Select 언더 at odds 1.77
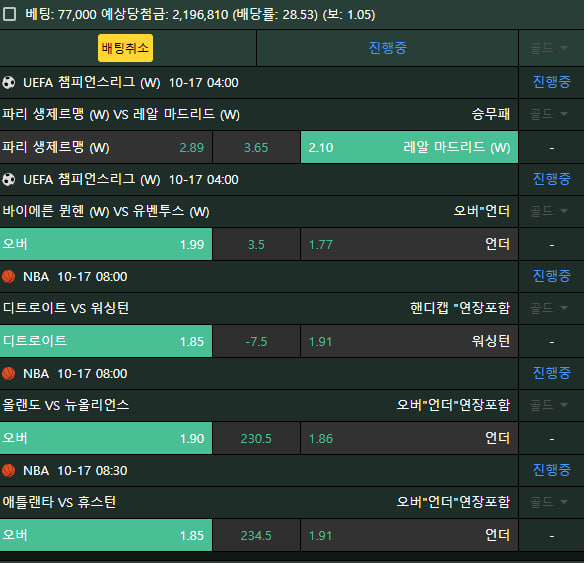This screenshot has height=563, width=587. click(x=409, y=244)
